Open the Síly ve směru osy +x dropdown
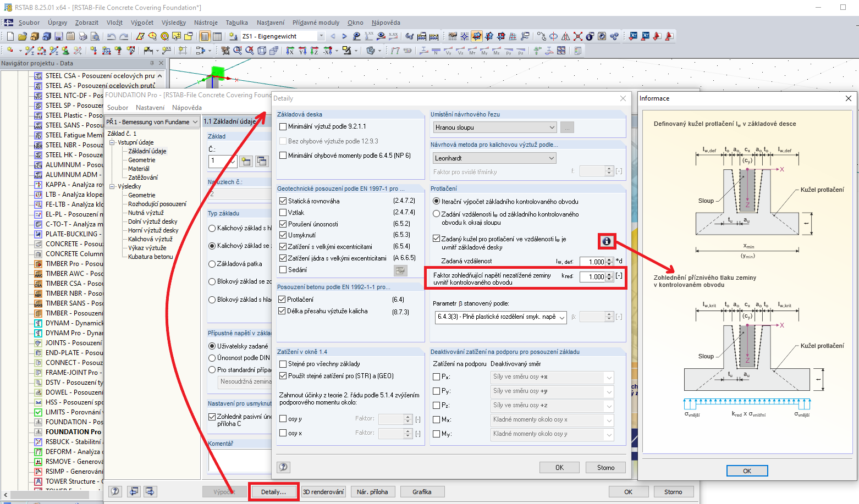859x504 pixels. (553, 377)
